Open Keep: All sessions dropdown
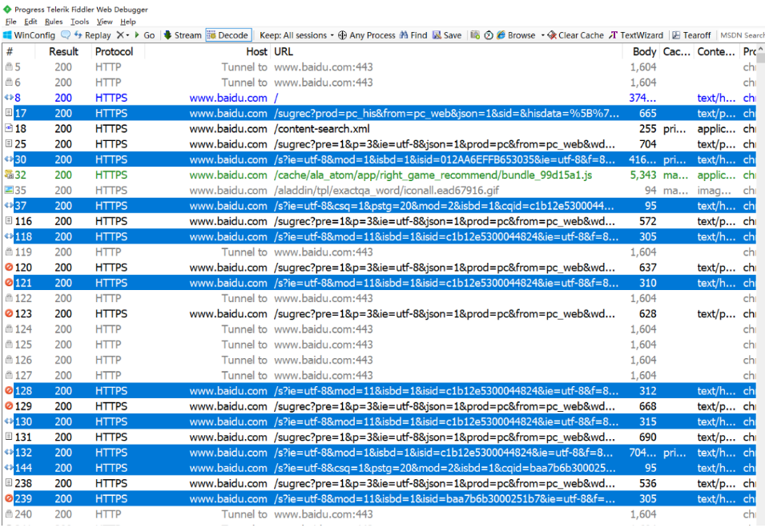This screenshot has height=532, width=765. [296, 35]
